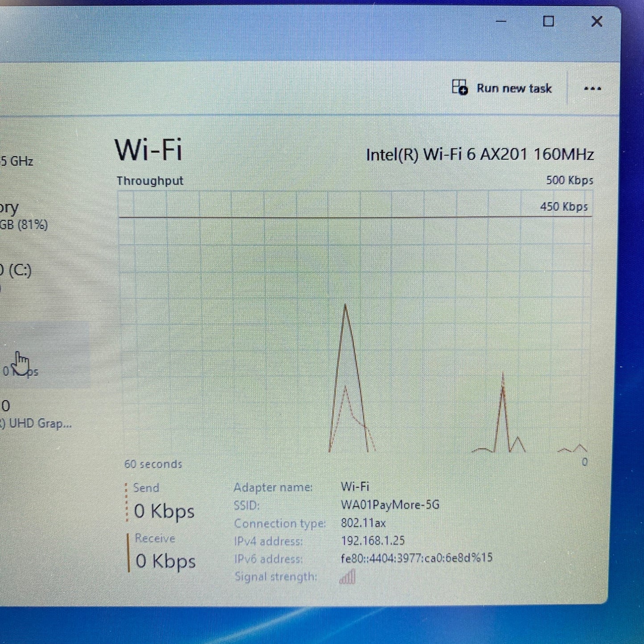Click the Wi-Fi throughput graph
The height and width of the screenshot is (644, 644).
click(x=355, y=322)
